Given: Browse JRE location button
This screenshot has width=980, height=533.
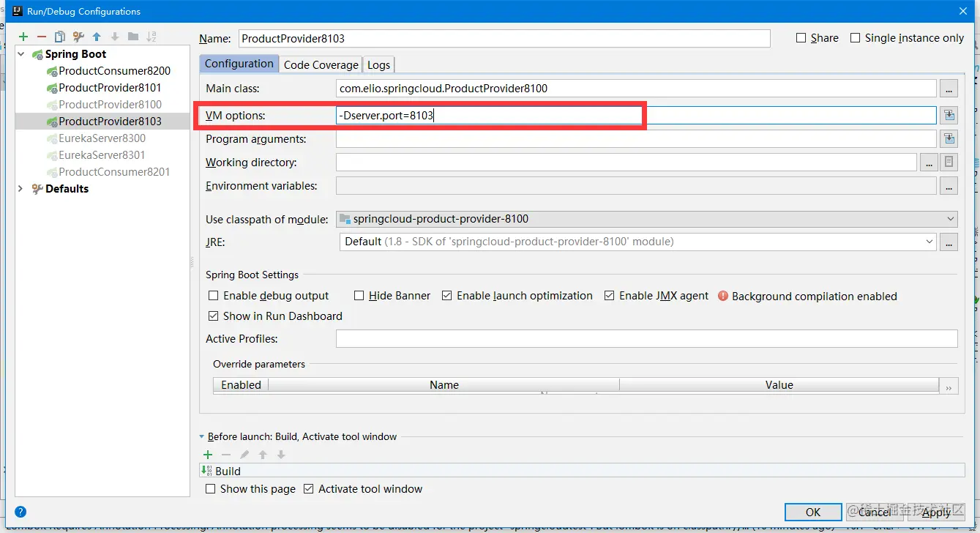Looking at the screenshot, I should pyautogui.click(x=949, y=242).
